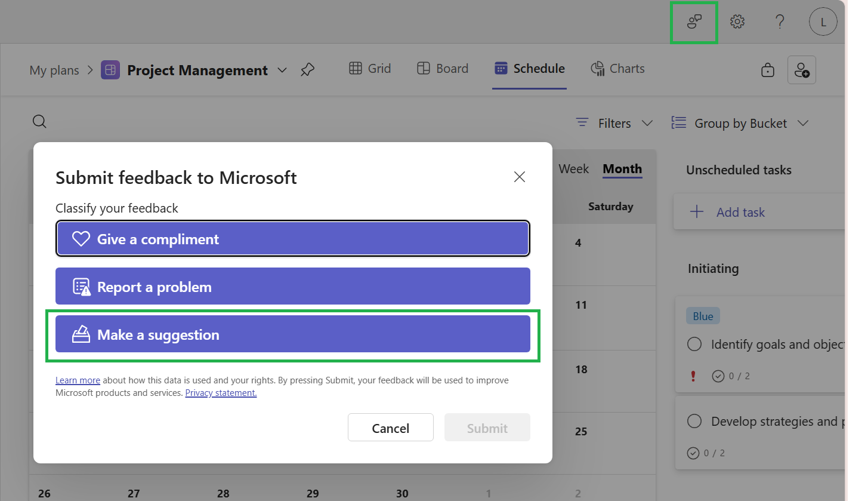This screenshot has width=868, height=501.
Task: Click the plus icon beside Add task
Action: click(697, 212)
